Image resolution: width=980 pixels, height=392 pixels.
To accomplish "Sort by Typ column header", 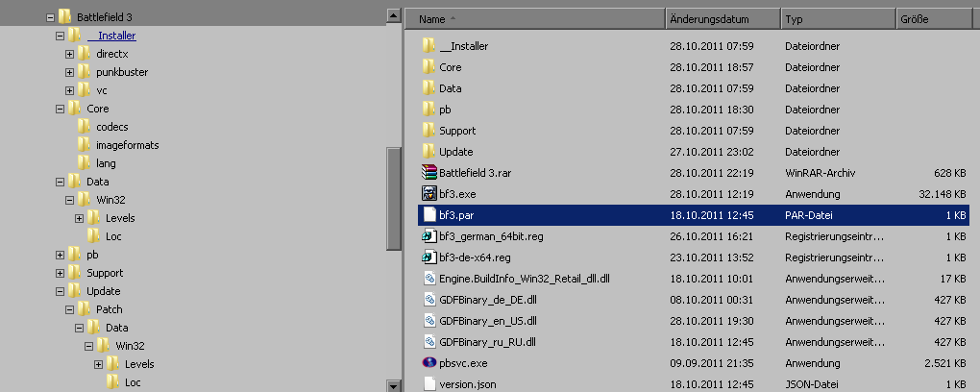I will [x=838, y=19].
